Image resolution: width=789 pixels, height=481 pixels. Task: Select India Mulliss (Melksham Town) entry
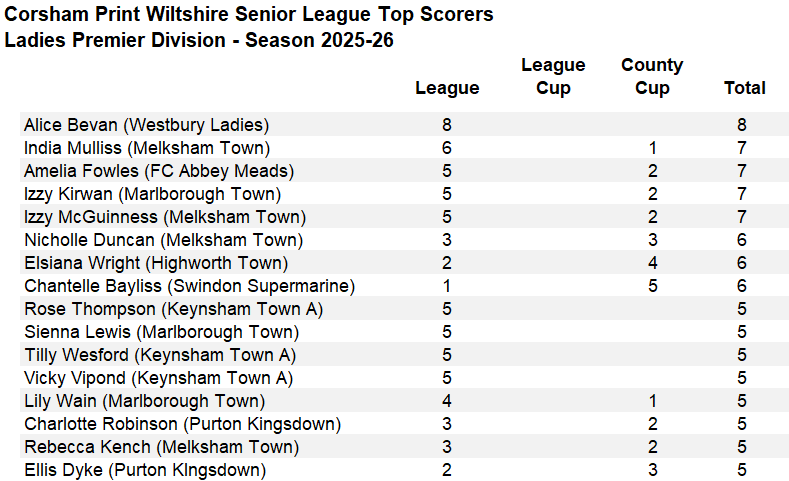146,148
